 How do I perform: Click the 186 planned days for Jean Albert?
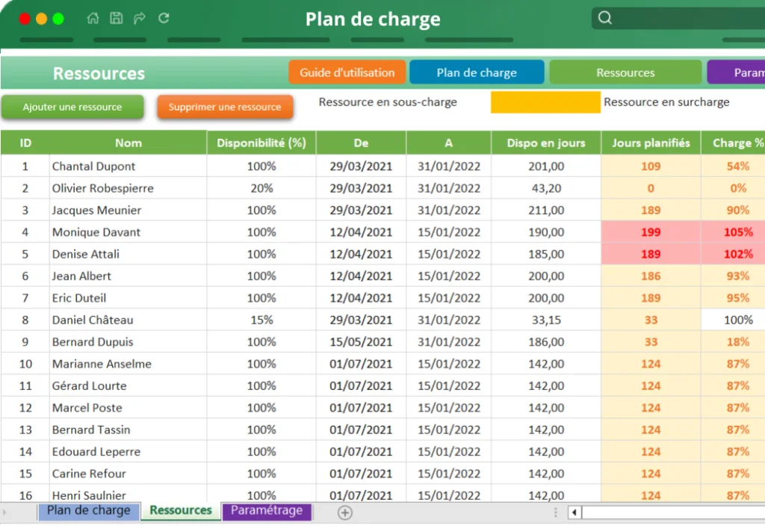651,276
